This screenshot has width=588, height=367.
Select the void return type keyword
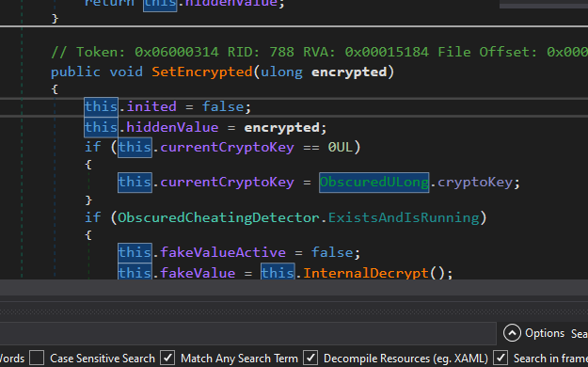(x=126, y=72)
